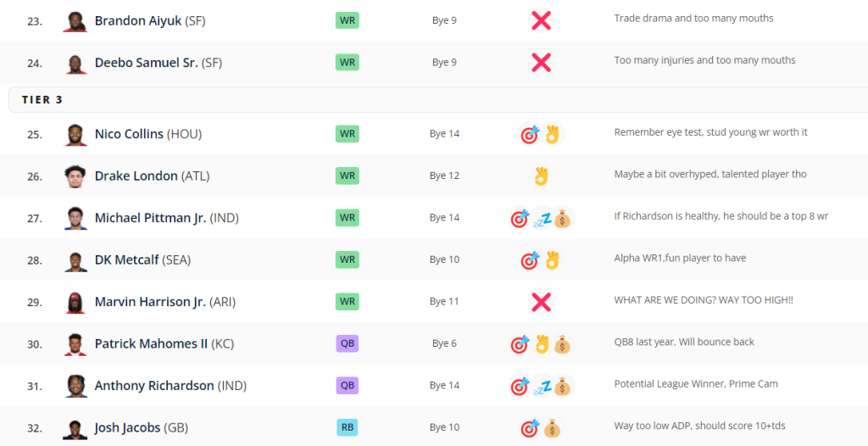868x446 pixels.
Task: Click Drake London's player avatar
Action: [x=75, y=176]
